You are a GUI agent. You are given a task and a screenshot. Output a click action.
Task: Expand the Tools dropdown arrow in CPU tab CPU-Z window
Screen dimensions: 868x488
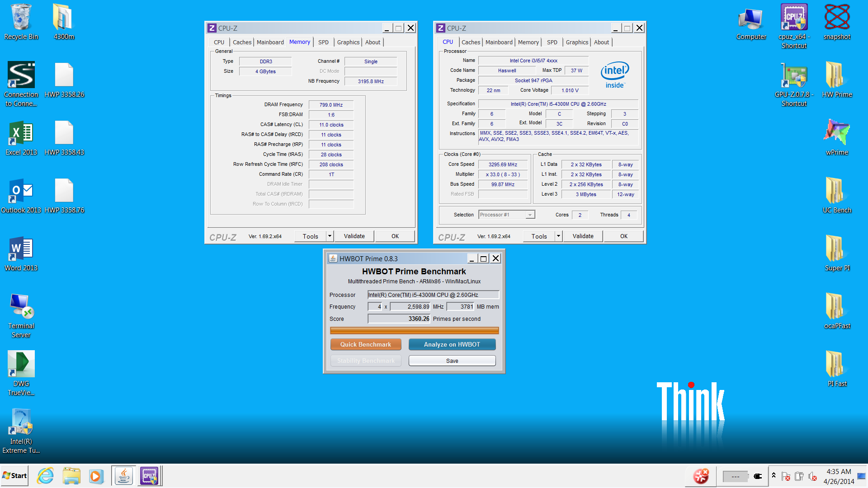[x=559, y=236]
